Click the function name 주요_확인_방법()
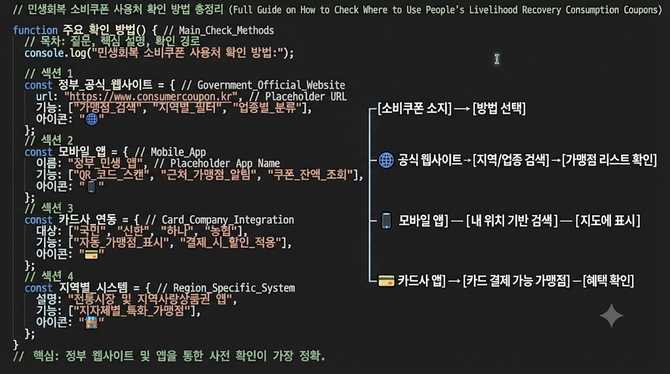Viewport: 670px width, 374px height. tap(105, 30)
